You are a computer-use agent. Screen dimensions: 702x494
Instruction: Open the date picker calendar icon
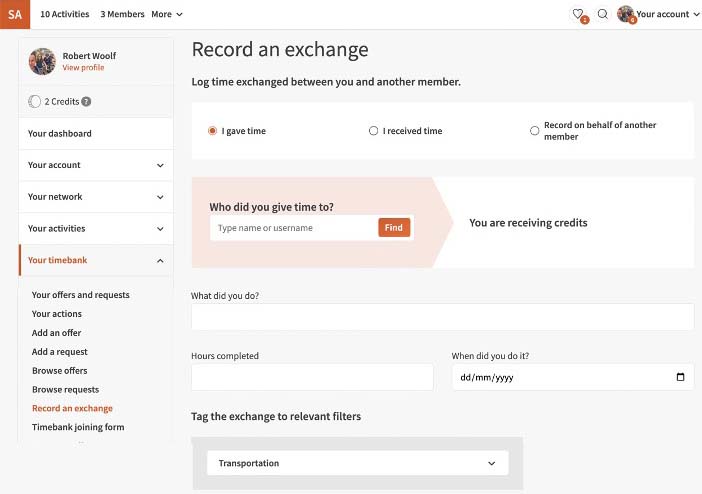click(681, 377)
